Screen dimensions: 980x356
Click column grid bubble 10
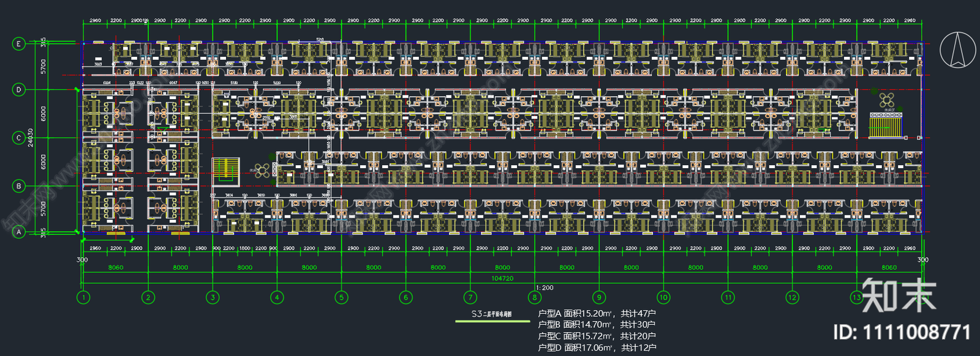tap(663, 297)
